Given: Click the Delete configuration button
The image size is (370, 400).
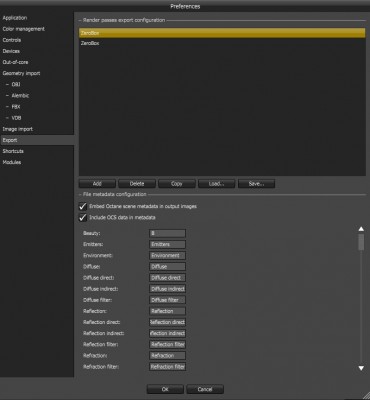Looking at the screenshot, I should click(x=137, y=184).
